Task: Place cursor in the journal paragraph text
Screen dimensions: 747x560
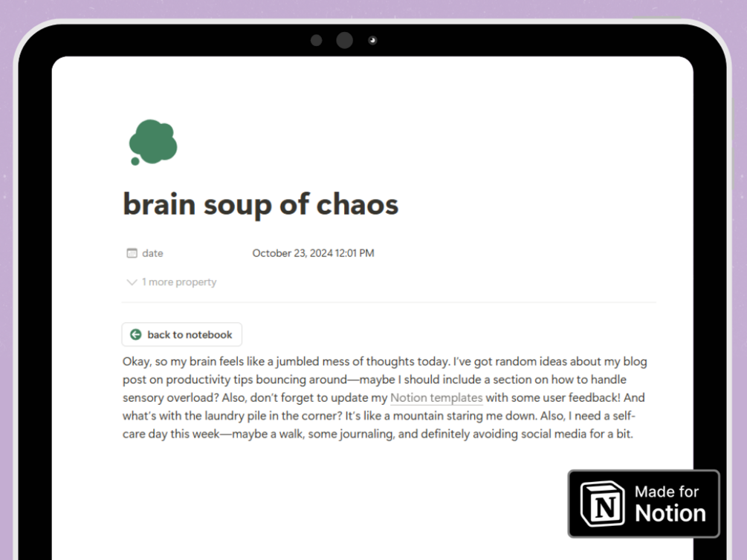Action: coord(384,397)
